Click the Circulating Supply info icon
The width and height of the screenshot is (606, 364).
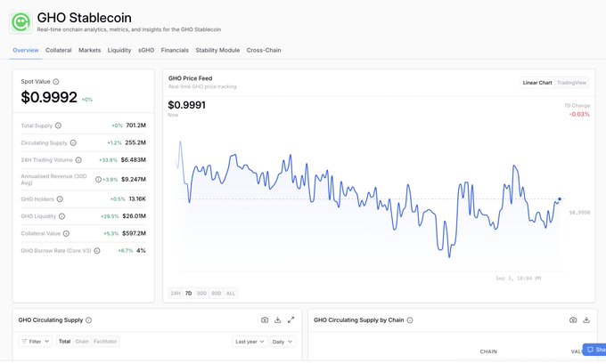point(73,142)
